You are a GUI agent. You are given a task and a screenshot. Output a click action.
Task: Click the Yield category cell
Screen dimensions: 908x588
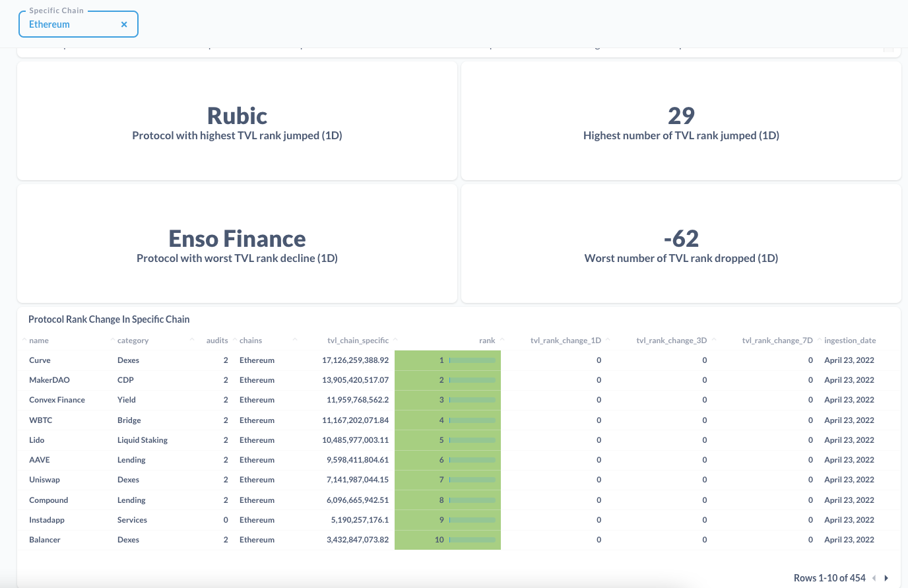127,400
